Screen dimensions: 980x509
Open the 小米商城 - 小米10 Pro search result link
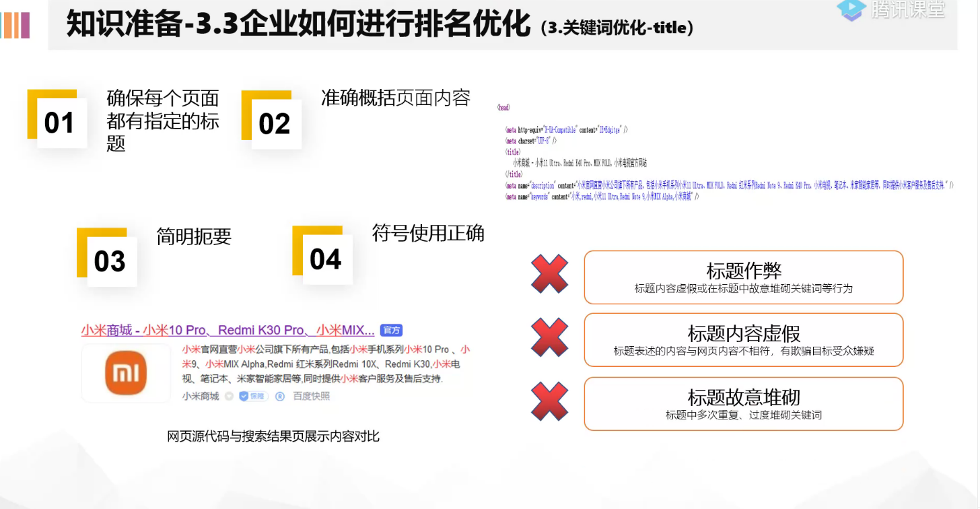pyautogui.click(x=228, y=330)
